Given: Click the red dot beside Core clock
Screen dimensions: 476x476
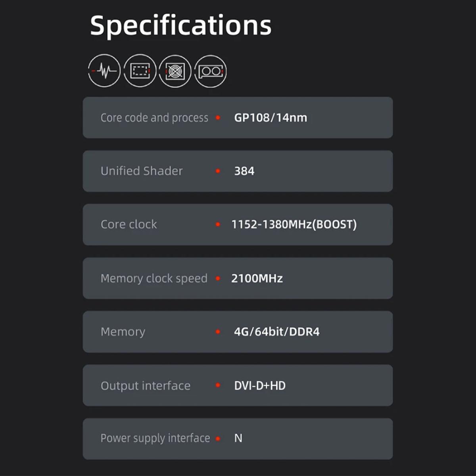Looking at the screenshot, I should pyautogui.click(x=218, y=225).
